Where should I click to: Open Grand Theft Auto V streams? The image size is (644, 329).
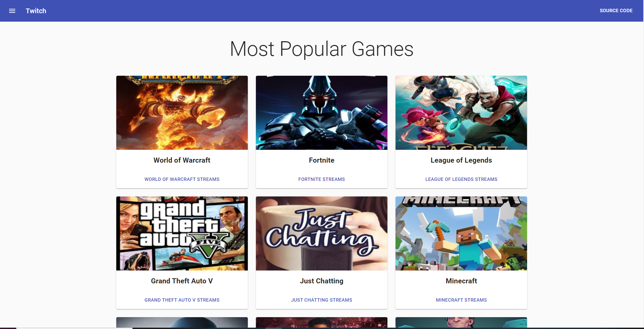click(x=182, y=300)
